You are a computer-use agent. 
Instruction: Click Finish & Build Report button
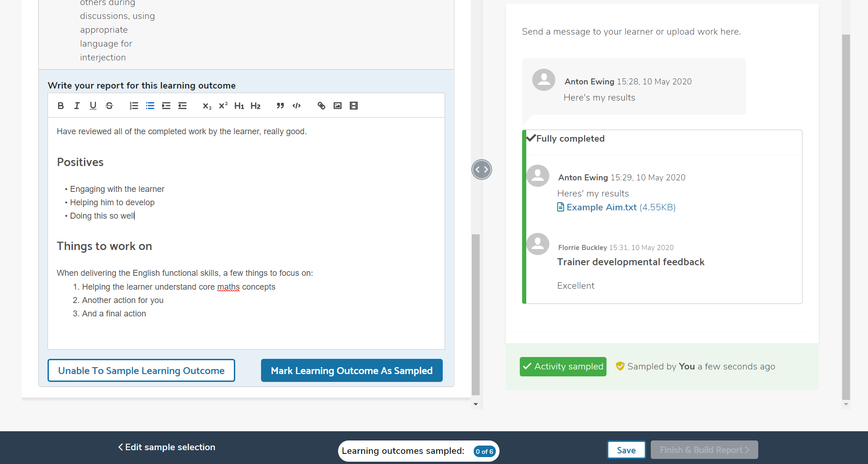pyautogui.click(x=704, y=450)
